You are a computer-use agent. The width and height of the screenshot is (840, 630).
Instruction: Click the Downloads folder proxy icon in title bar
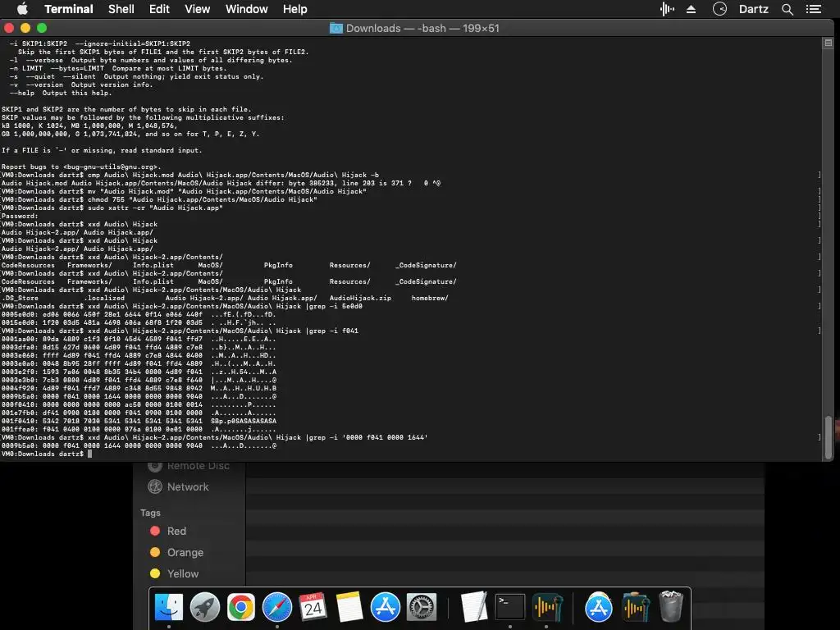point(336,28)
